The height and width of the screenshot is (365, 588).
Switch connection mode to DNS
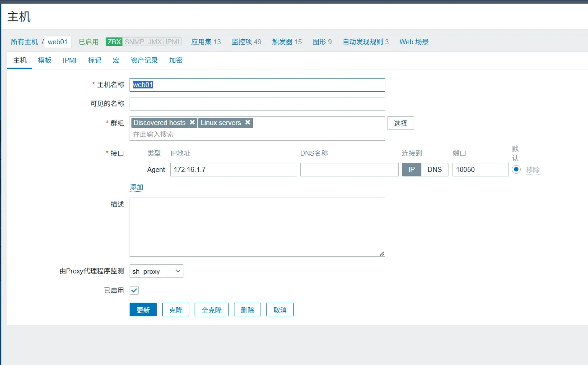[434, 170]
